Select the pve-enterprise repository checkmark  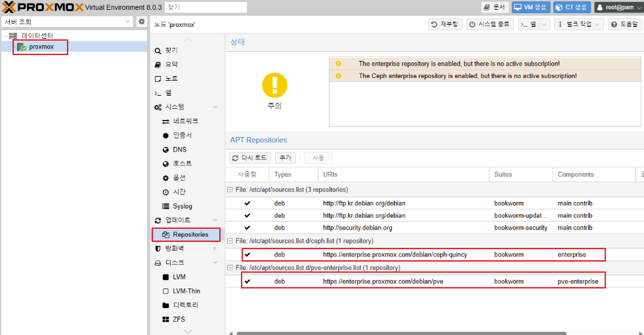click(247, 282)
